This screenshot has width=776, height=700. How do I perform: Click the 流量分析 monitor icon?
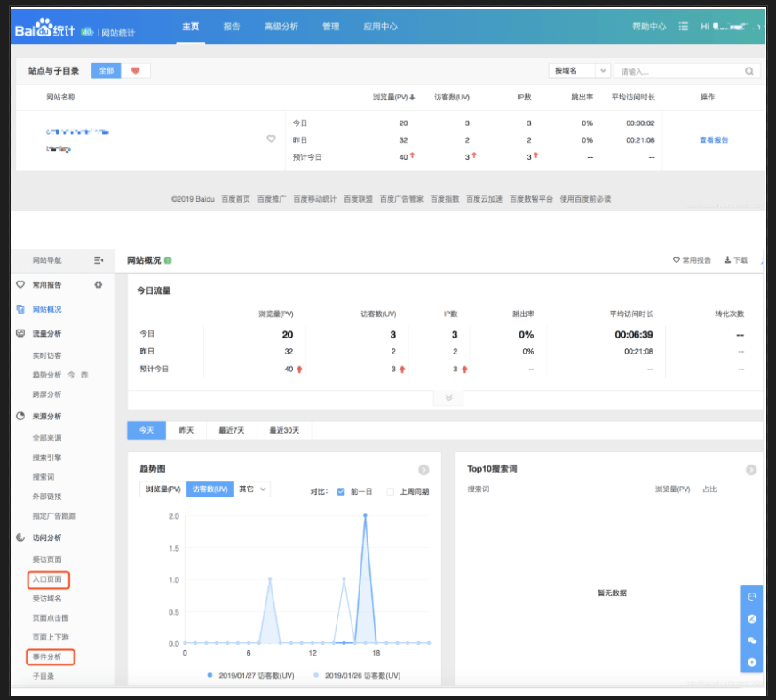[x=20, y=333]
